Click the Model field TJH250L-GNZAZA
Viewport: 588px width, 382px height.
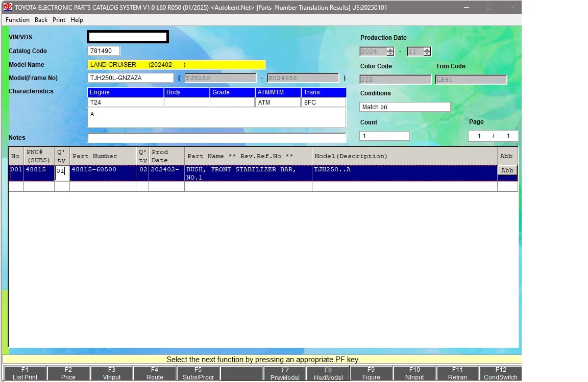coord(131,78)
